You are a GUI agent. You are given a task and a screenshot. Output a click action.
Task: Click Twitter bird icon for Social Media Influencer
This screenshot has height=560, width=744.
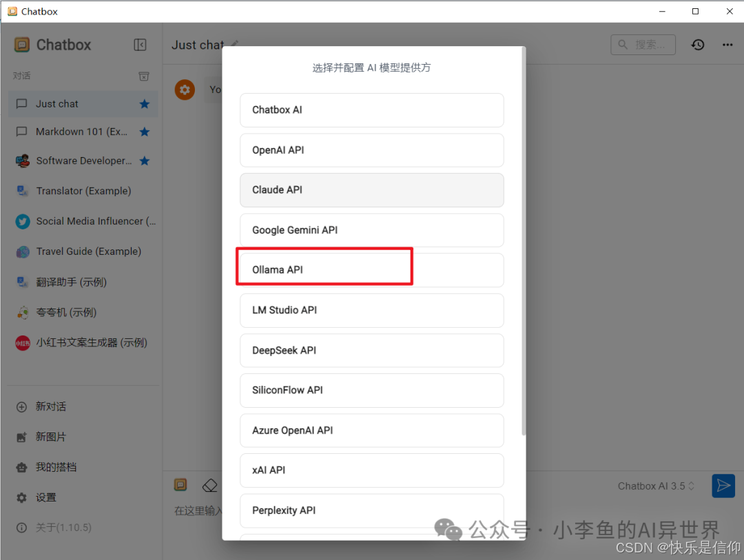click(22, 221)
